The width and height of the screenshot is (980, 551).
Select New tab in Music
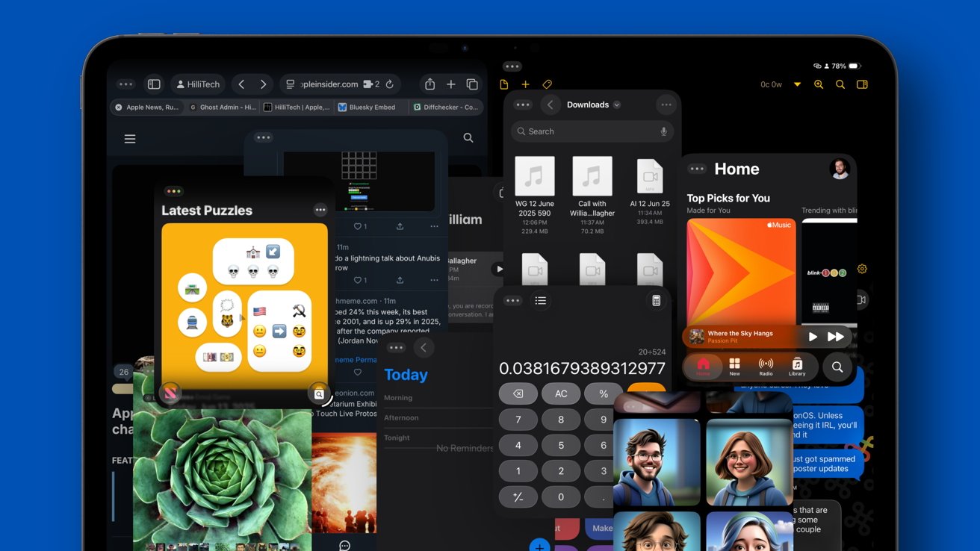pyautogui.click(x=734, y=367)
